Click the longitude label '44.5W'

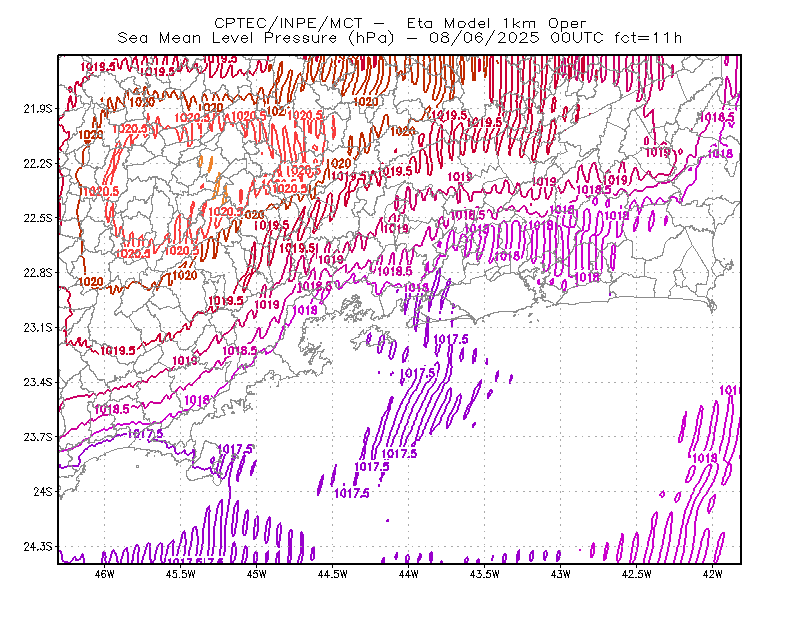(333, 574)
